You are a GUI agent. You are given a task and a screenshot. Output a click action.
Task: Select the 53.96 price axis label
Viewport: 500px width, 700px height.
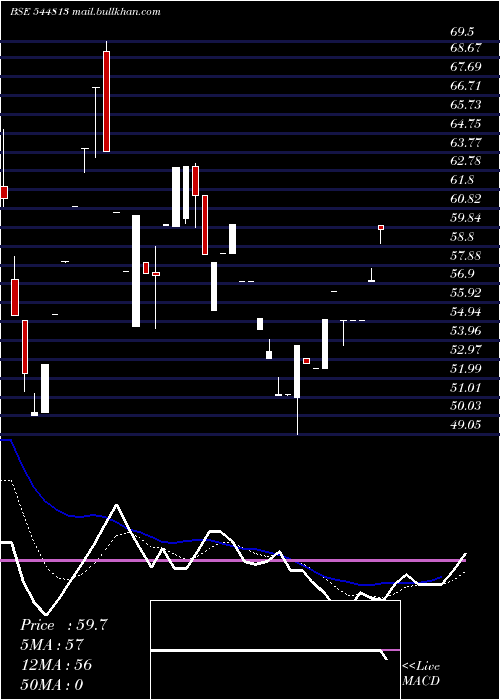pos(466,331)
